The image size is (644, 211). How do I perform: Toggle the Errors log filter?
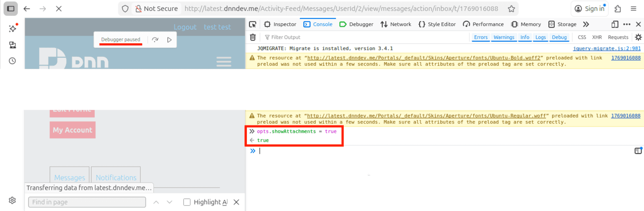click(480, 37)
